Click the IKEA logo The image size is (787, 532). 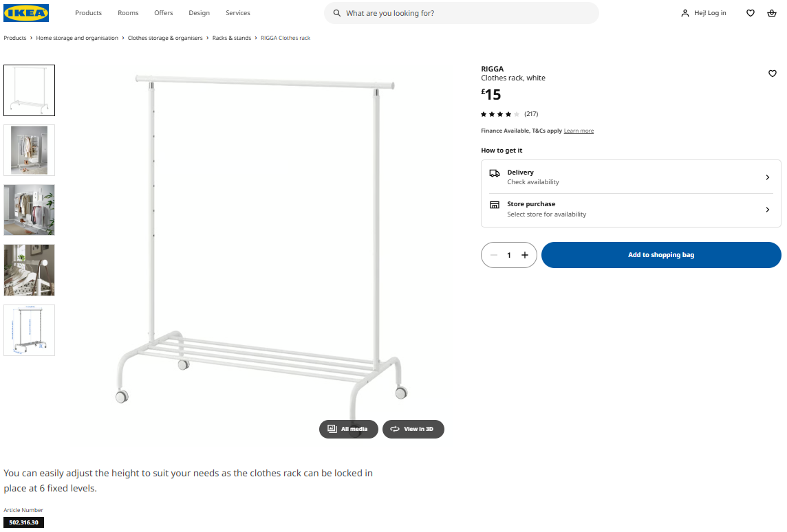click(x=26, y=13)
